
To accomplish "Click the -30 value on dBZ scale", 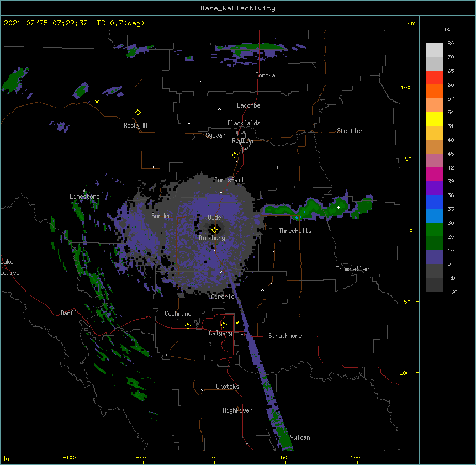I will (452, 292).
